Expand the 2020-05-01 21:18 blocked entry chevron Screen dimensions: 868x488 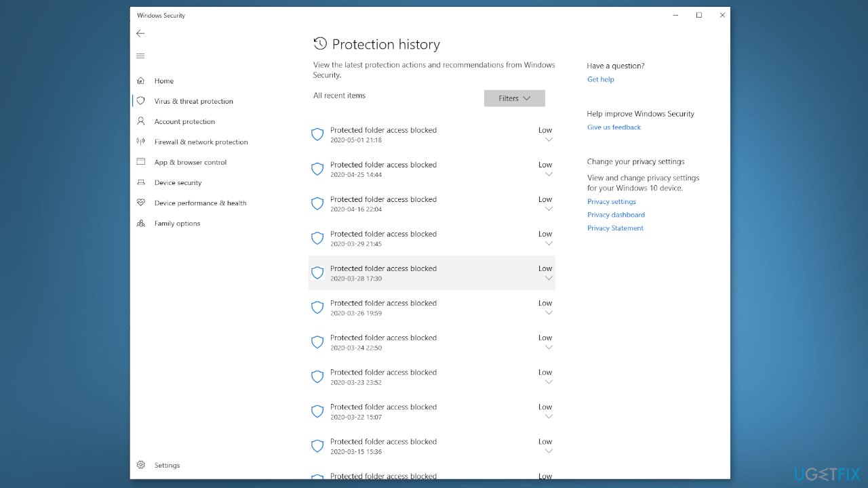click(x=549, y=140)
